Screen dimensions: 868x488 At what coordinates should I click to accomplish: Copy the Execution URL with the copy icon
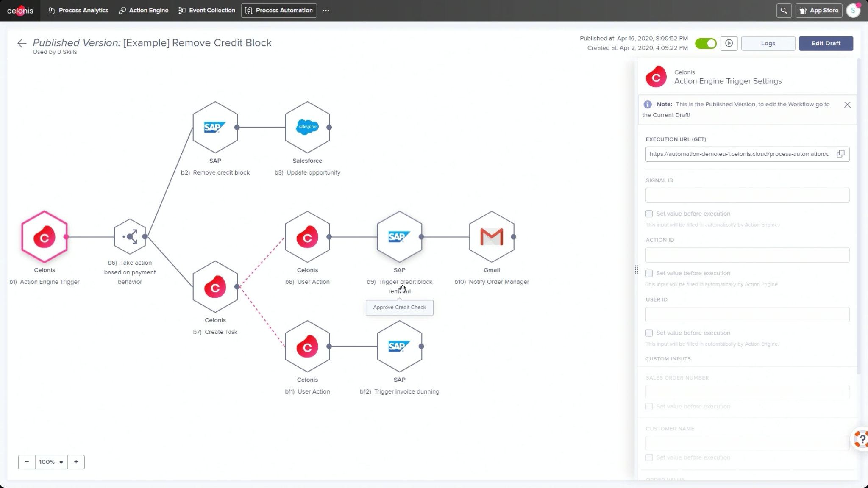click(x=841, y=154)
